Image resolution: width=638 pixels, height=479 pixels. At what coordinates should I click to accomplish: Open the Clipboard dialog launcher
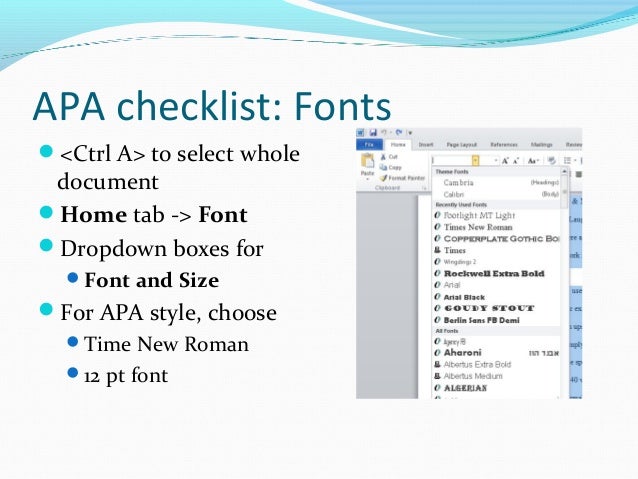coord(424,188)
